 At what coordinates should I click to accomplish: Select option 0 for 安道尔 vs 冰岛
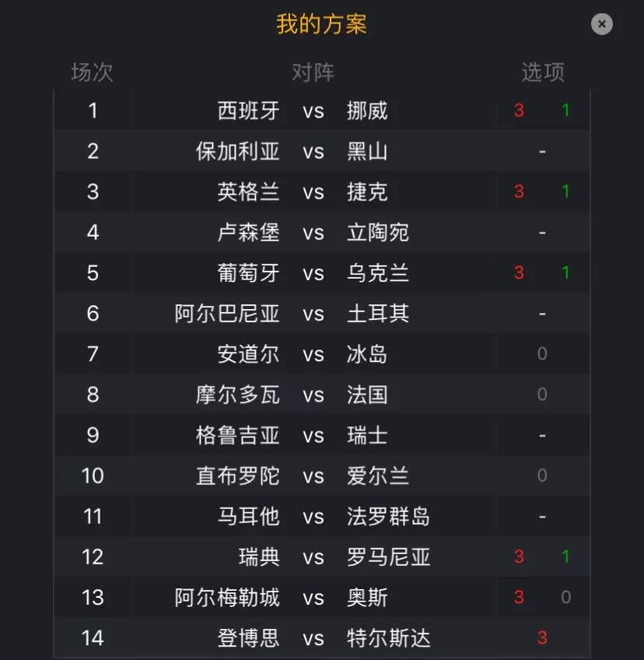point(542,354)
